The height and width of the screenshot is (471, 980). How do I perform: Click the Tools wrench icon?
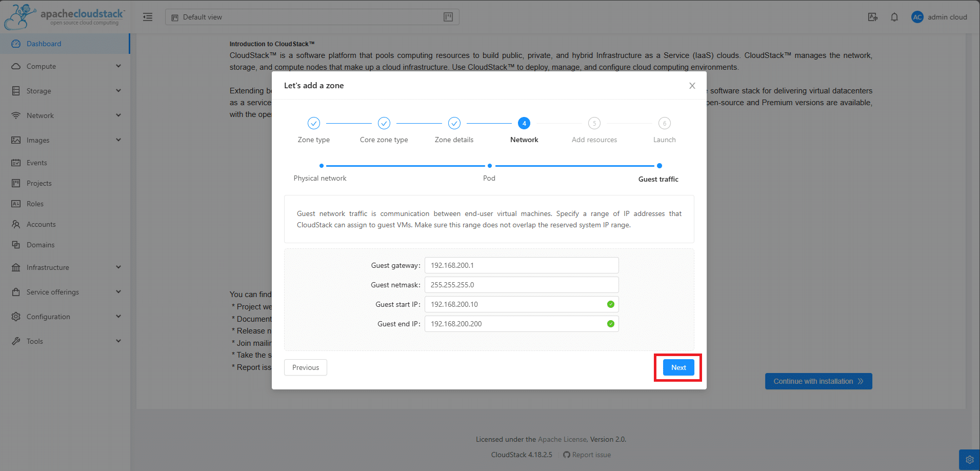tap(16, 341)
